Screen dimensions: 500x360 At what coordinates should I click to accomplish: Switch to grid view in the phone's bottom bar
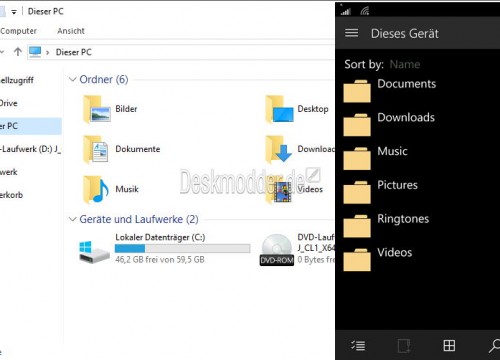point(449,345)
